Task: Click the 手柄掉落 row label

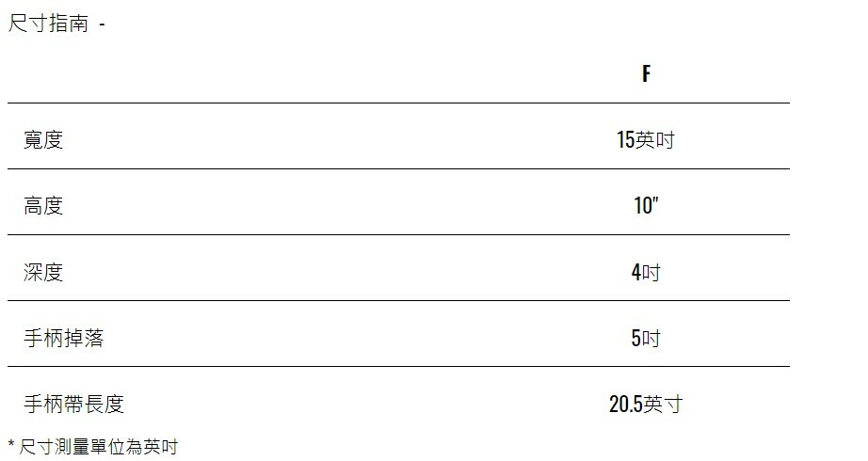Action: point(63,338)
